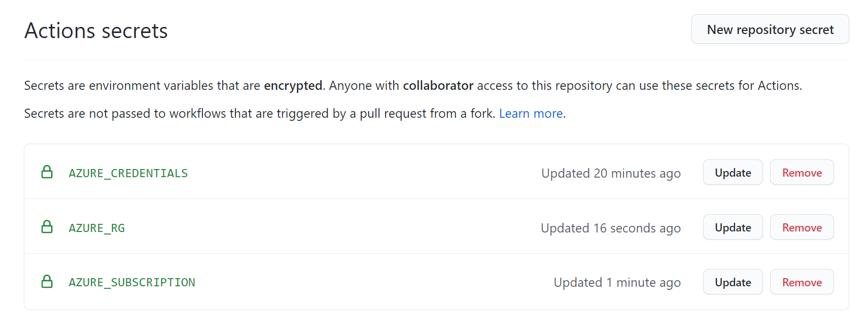Click the bold word collaborator

click(x=438, y=86)
